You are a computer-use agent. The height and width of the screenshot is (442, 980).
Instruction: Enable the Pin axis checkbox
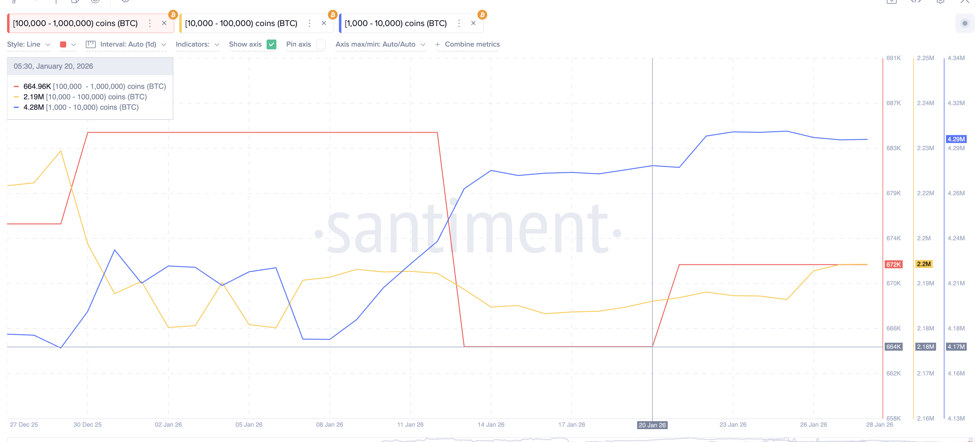point(321,44)
